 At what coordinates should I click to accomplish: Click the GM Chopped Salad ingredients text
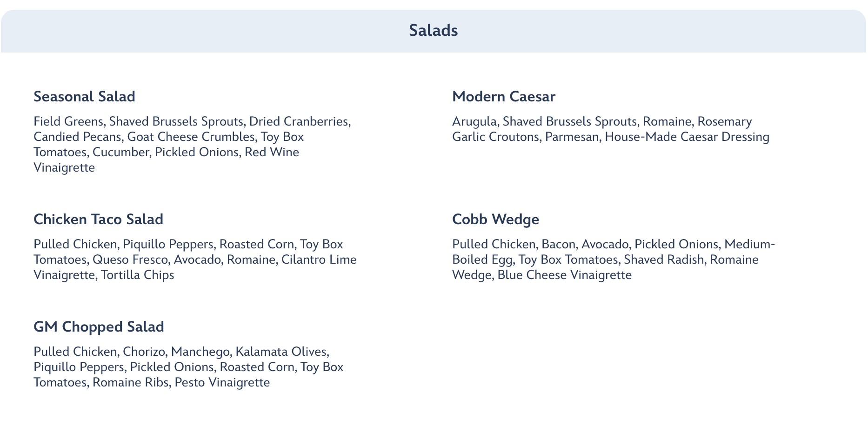click(x=188, y=367)
